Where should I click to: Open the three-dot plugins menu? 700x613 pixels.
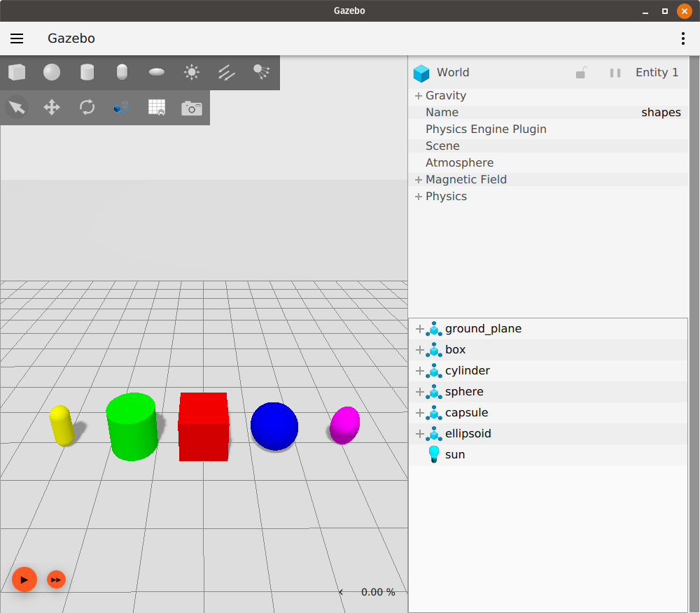click(x=683, y=38)
